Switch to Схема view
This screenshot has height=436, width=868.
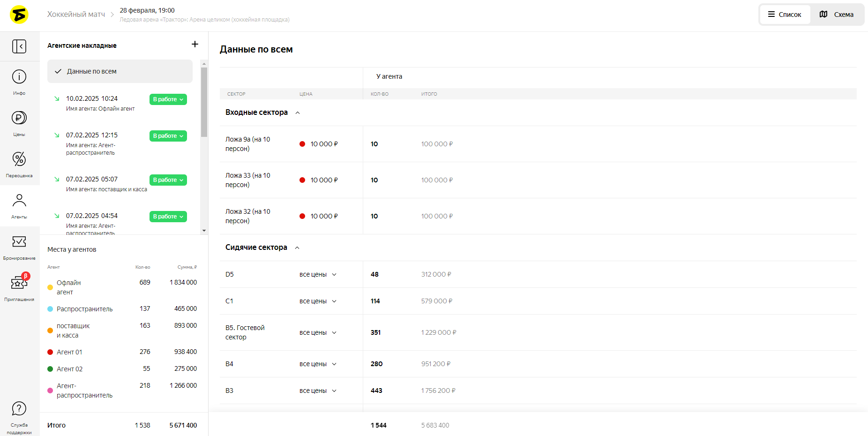pos(837,15)
